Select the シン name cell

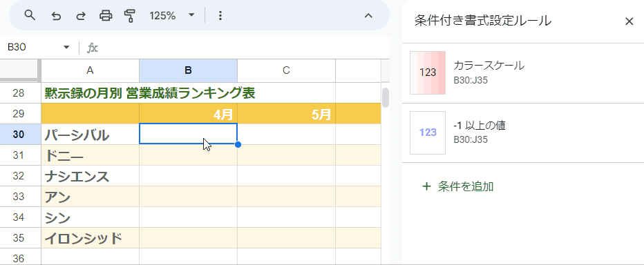coord(90,217)
